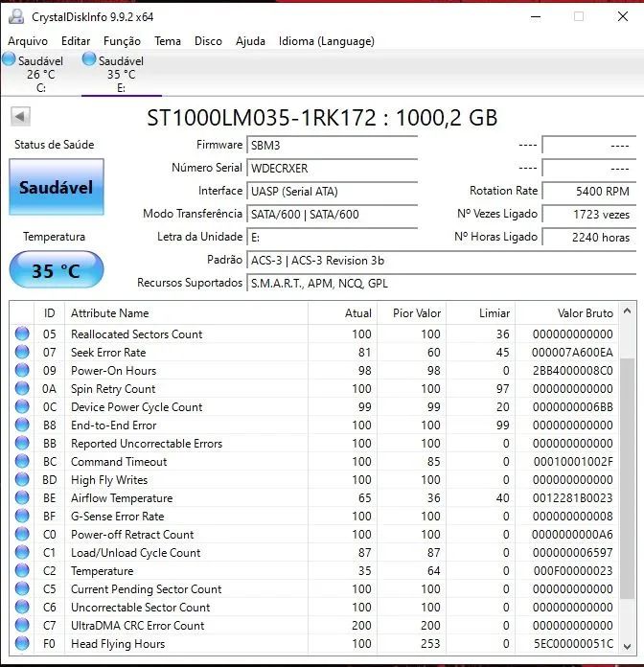Image resolution: width=644 pixels, height=667 pixels.
Task: Click status icon for High Fly Writes
Action: pos(22,479)
